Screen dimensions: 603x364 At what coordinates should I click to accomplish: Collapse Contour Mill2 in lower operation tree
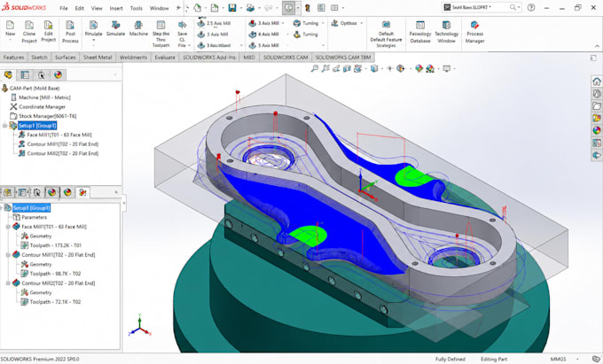click(x=8, y=283)
